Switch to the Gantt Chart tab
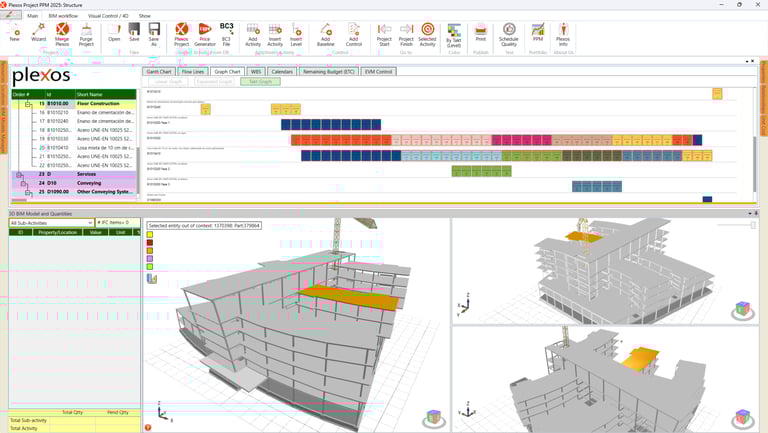The width and height of the screenshot is (768, 433). pyautogui.click(x=159, y=72)
